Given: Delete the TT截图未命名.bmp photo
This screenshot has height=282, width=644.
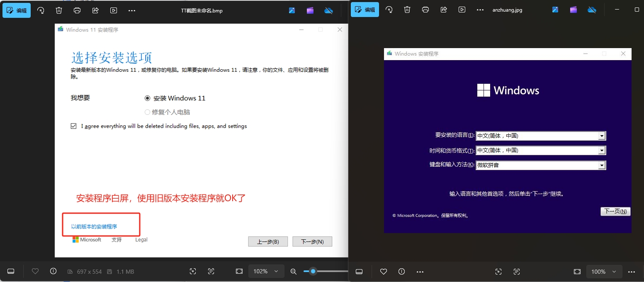Looking at the screenshot, I should point(59,10).
